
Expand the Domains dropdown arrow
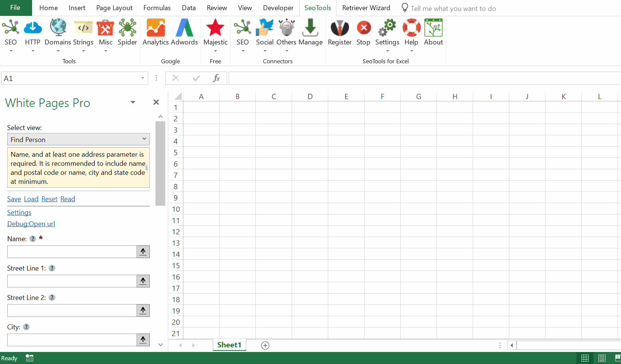58,51
